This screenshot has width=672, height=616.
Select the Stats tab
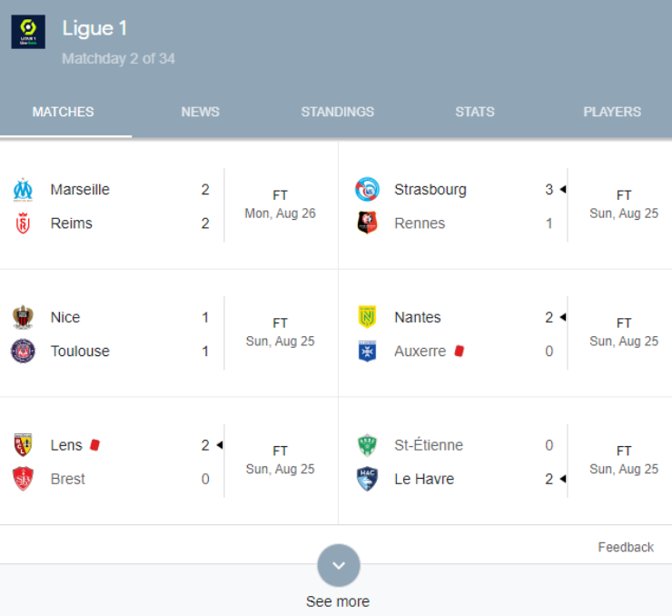tap(475, 112)
